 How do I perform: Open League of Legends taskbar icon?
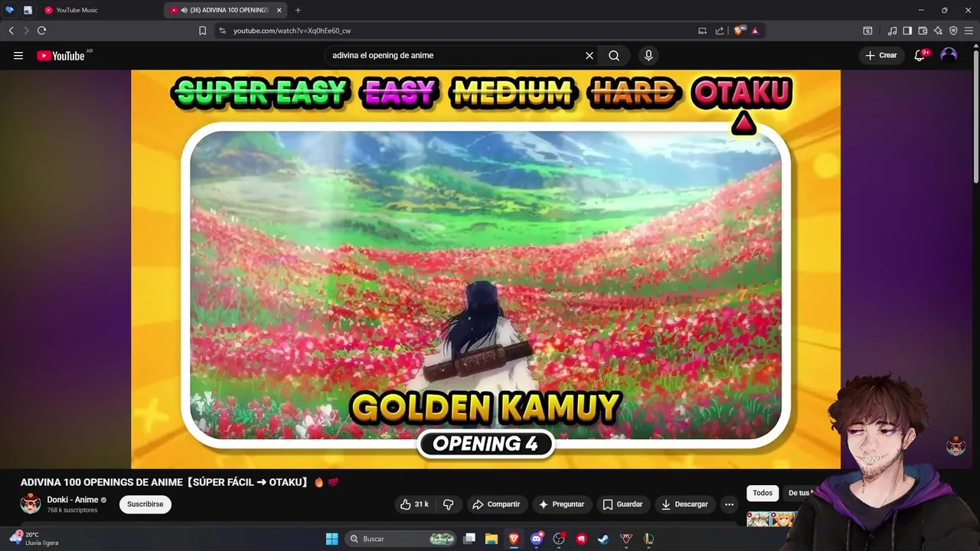click(648, 539)
